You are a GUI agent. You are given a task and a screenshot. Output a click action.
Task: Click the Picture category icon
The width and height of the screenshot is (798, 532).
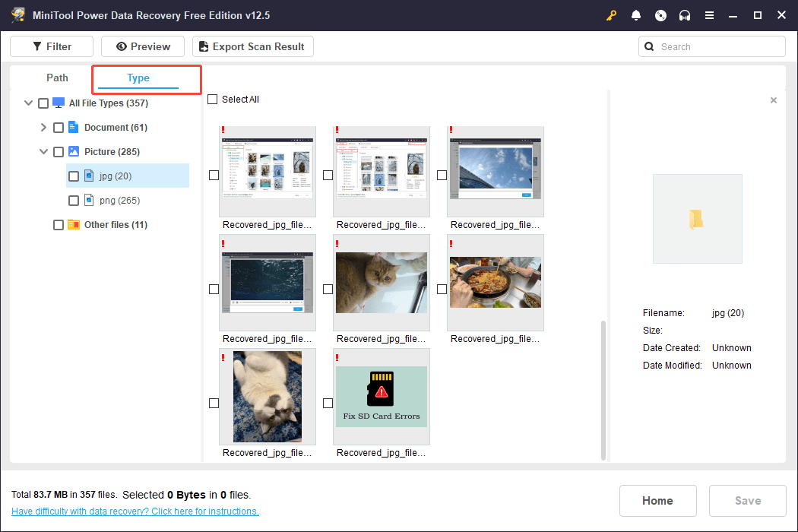click(74, 151)
